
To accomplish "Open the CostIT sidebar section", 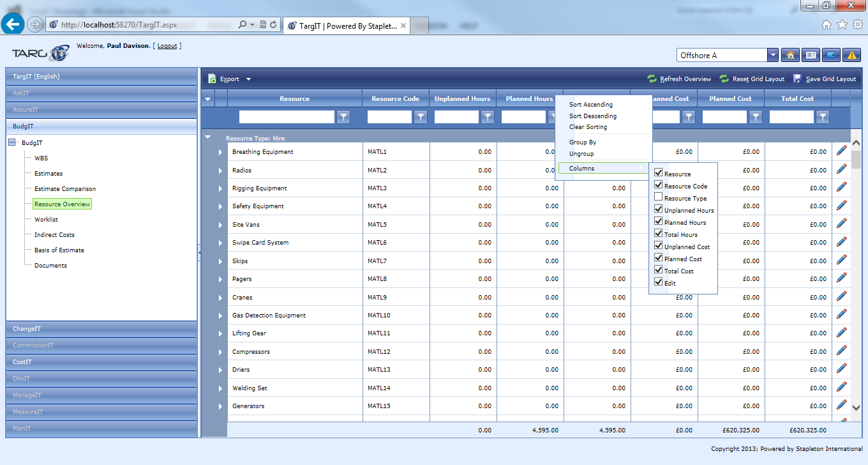I will tap(101, 362).
